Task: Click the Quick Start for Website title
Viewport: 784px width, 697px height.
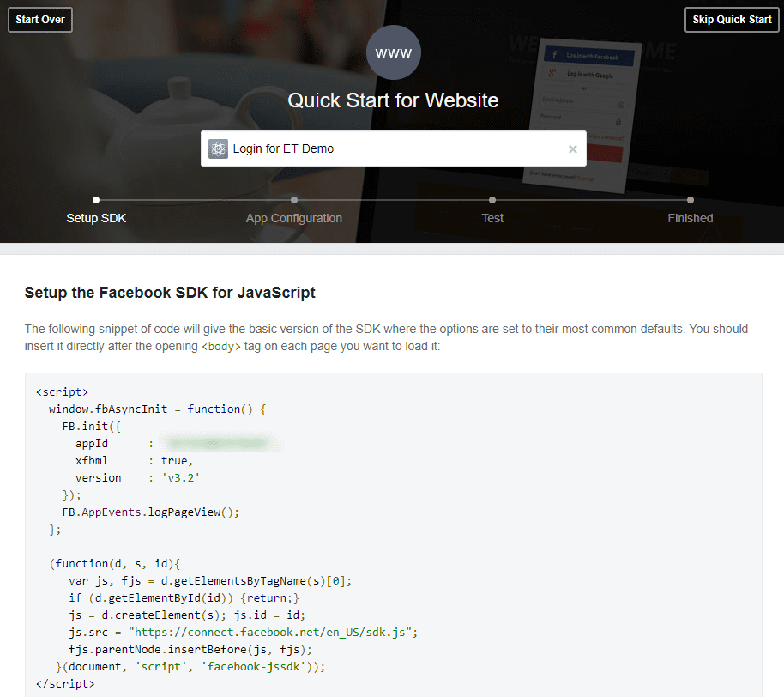Action: (x=393, y=100)
